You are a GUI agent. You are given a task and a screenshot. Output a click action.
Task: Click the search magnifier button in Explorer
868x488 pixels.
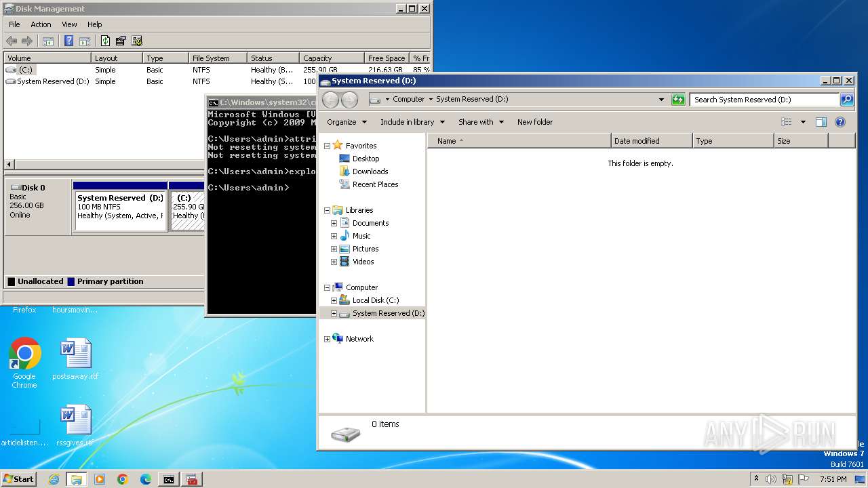pos(847,100)
